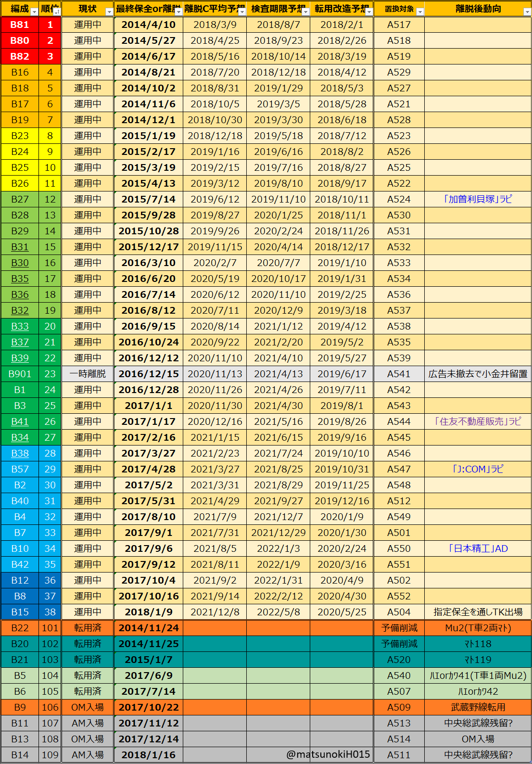
Task: Open the underlined B38 formation link
Action: 20,453
